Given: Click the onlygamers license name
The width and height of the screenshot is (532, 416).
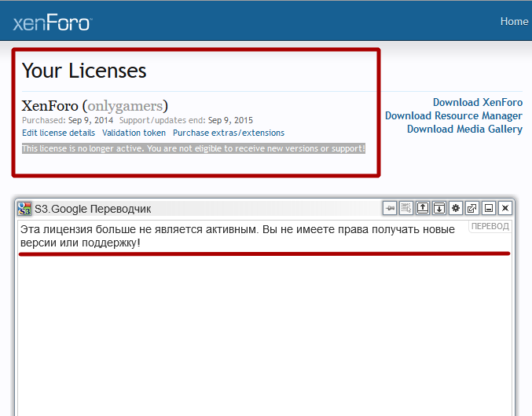Looking at the screenshot, I should click(x=125, y=106).
